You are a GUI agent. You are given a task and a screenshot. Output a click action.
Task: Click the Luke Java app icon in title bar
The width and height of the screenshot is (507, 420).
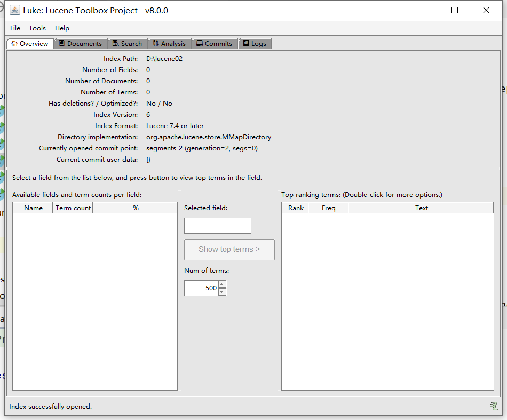point(14,10)
